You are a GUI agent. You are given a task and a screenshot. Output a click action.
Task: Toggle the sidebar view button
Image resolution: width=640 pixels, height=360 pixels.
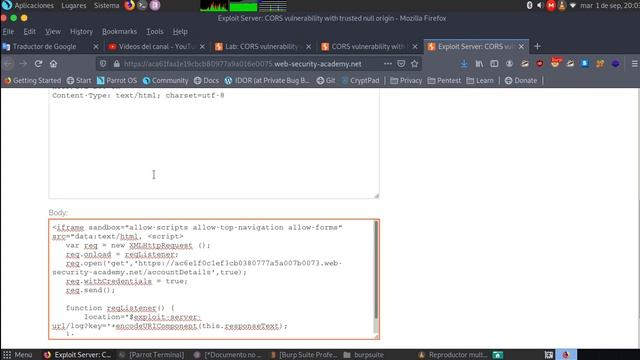[494, 64]
